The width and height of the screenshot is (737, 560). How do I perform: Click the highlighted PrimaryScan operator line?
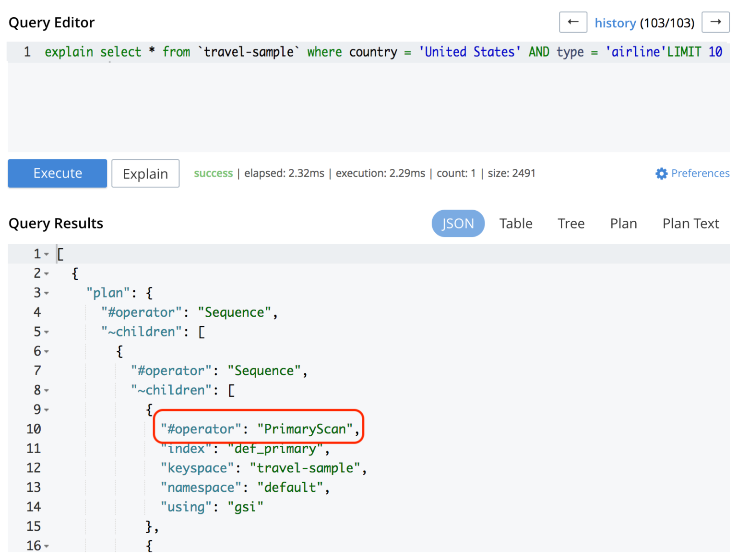(x=258, y=429)
